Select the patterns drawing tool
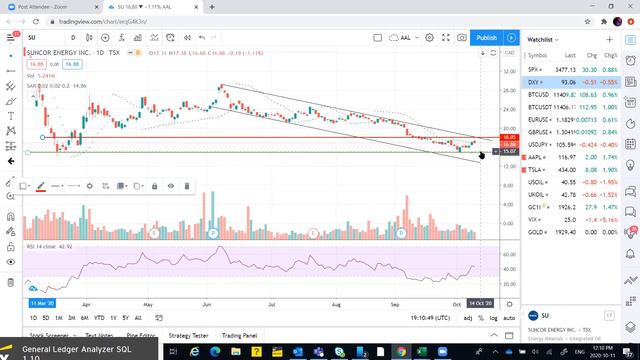The width and height of the screenshot is (640, 360). [11, 131]
